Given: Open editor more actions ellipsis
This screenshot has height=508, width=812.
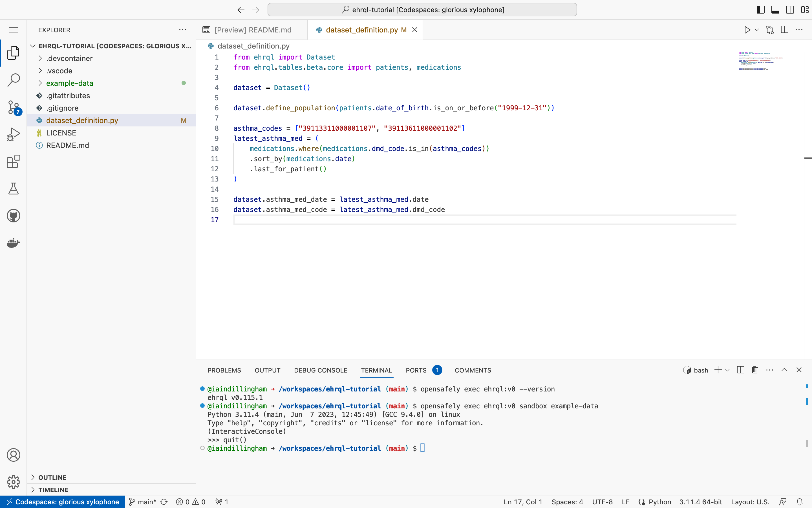Looking at the screenshot, I should (799, 30).
